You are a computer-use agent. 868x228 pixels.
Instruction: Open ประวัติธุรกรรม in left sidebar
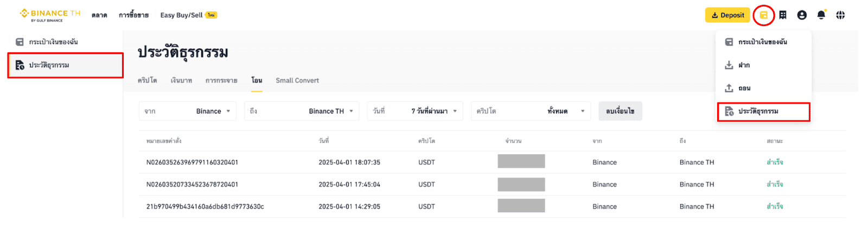[49, 65]
